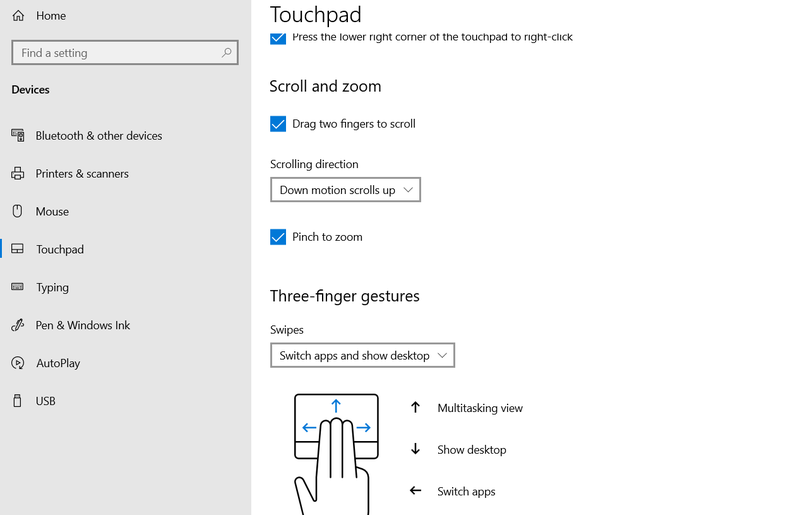Click the Touchpad page title

click(315, 15)
